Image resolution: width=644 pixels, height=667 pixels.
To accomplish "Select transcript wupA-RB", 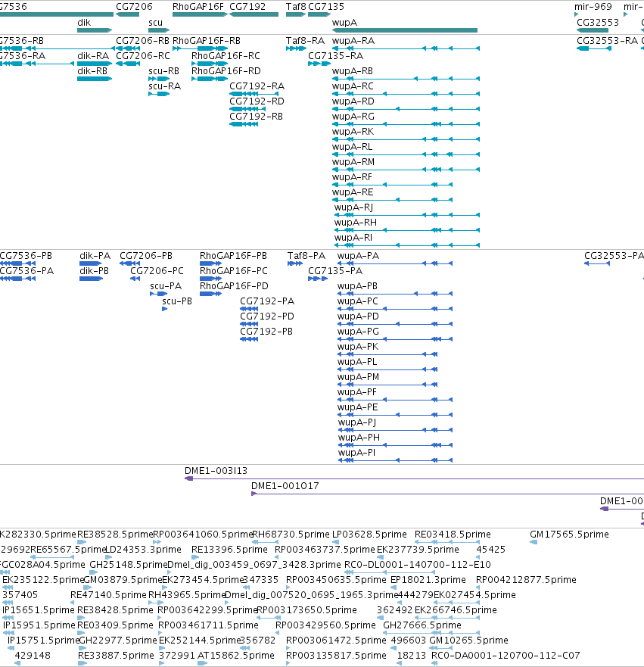I will 406,79.
